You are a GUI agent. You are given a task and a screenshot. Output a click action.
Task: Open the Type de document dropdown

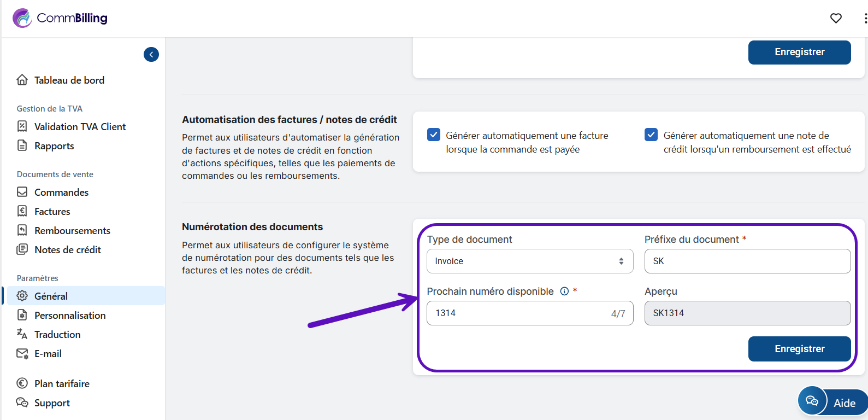(529, 261)
